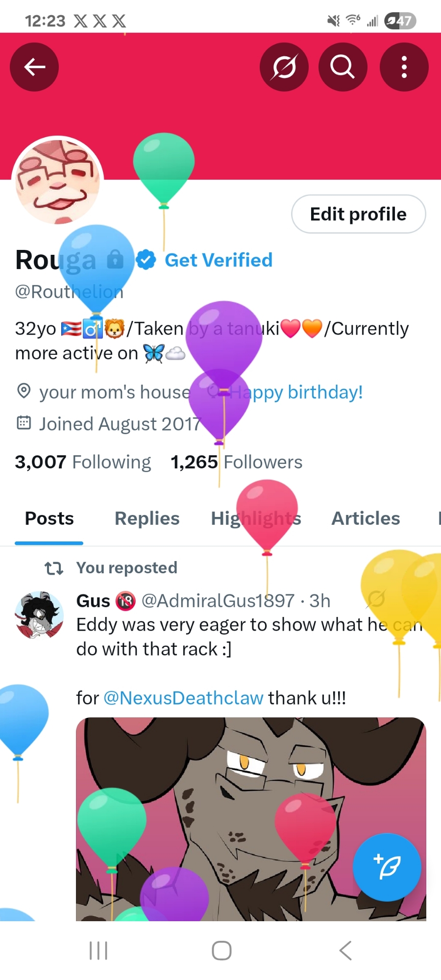This screenshot has width=441, height=980.
Task: Open the three-dot overflow menu
Action: pos(404,67)
